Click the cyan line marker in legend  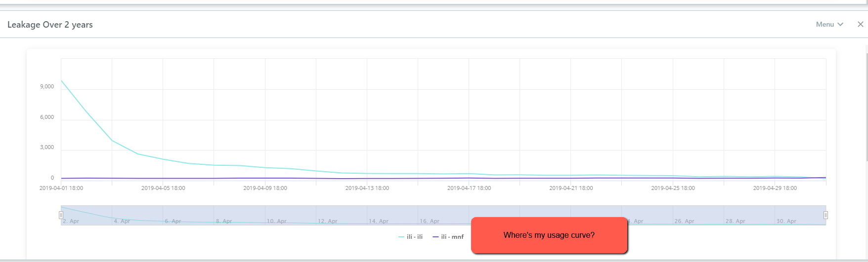pos(401,237)
